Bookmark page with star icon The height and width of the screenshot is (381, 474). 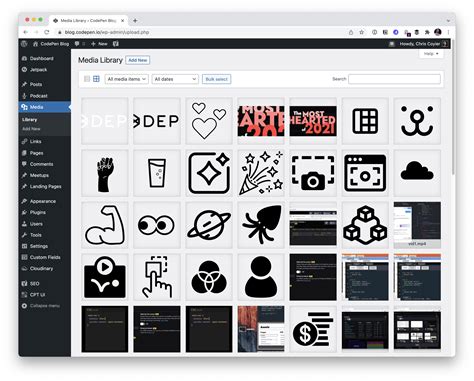(362, 32)
